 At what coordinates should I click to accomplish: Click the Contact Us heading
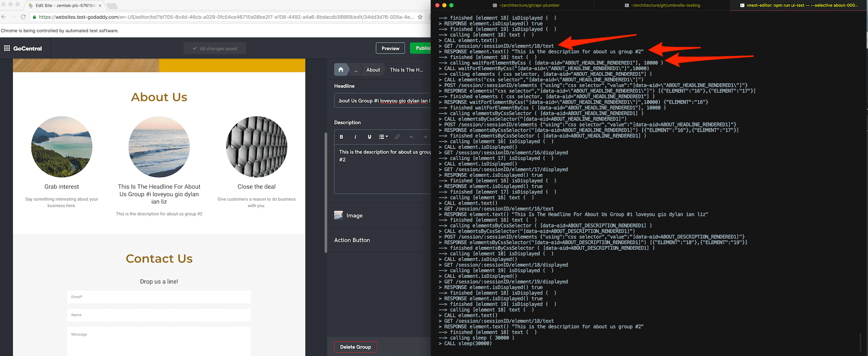[x=159, y=259]
